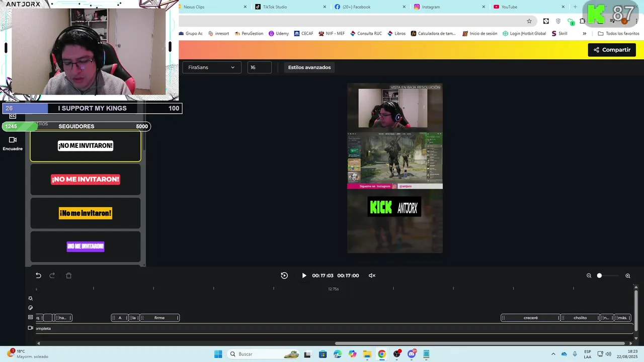
Task: Click the video preview canvas
Action: tap(395, 168)
